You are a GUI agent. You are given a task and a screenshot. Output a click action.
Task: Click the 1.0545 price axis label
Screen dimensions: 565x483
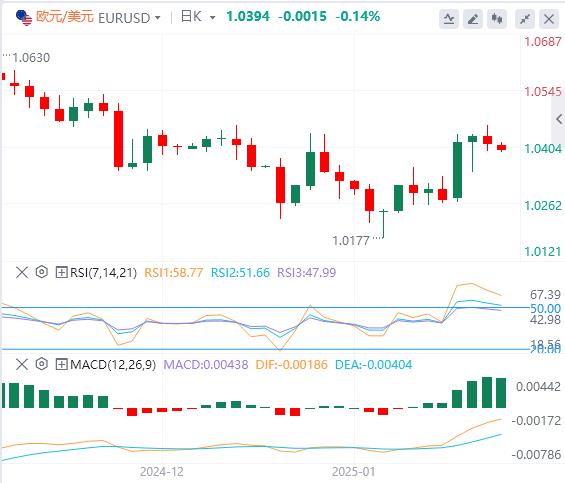[543, 92]
